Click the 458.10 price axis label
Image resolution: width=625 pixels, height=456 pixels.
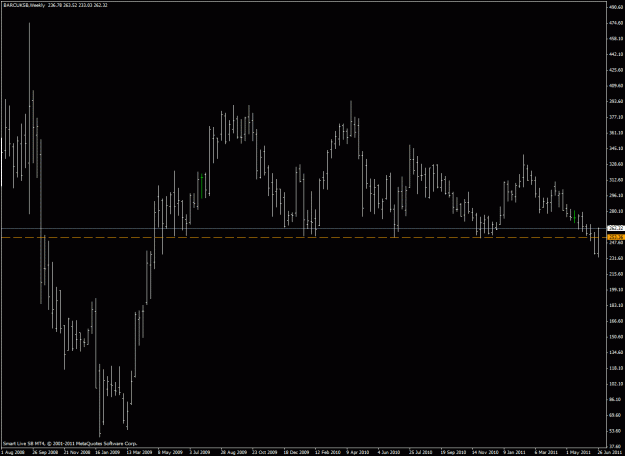616,38
